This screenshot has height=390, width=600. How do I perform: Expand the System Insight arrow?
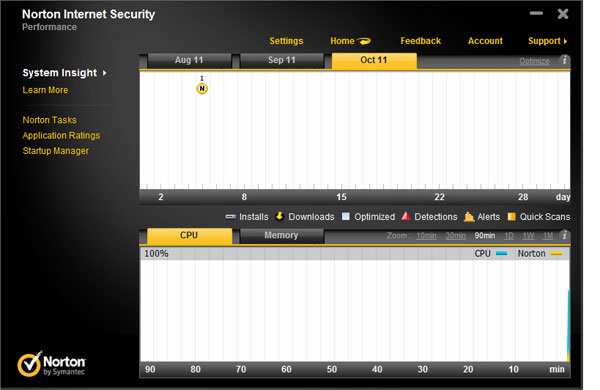[x=104, y=73]
